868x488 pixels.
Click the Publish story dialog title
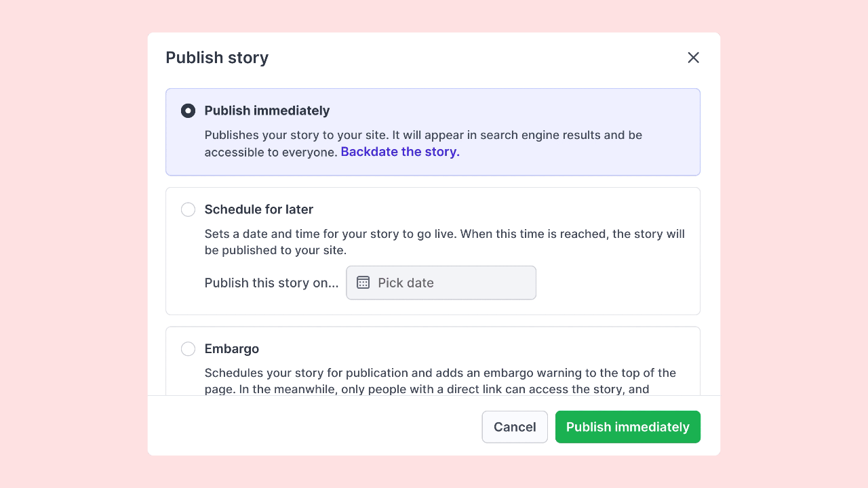click(217, 58)
